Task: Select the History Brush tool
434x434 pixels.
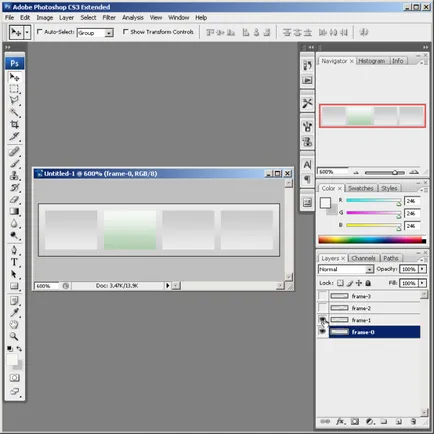Action: point(14,187)
